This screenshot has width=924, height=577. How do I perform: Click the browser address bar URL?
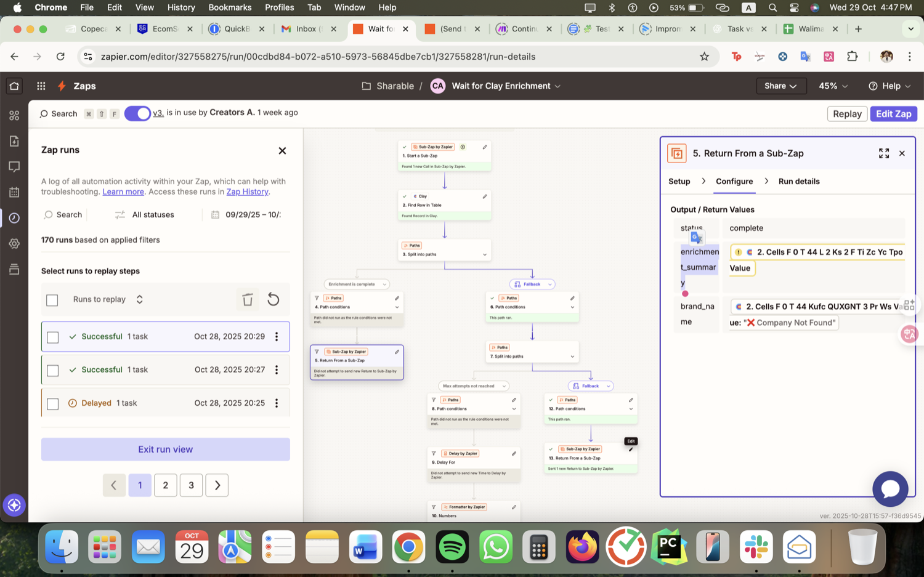(x=318, y=57)
